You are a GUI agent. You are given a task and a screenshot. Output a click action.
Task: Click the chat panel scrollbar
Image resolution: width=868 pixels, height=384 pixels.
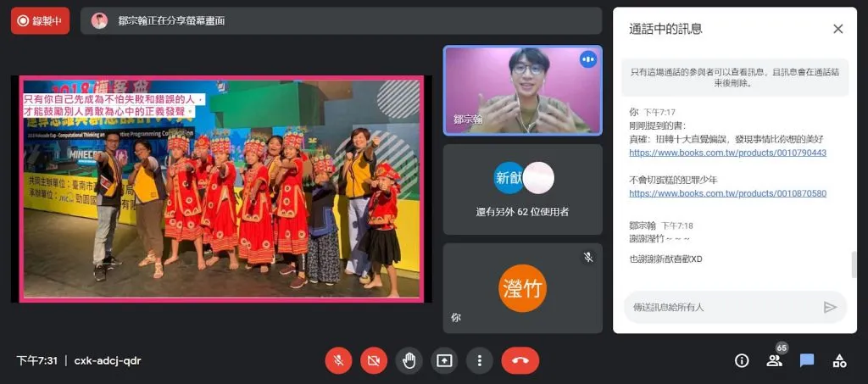coord(854,264)
